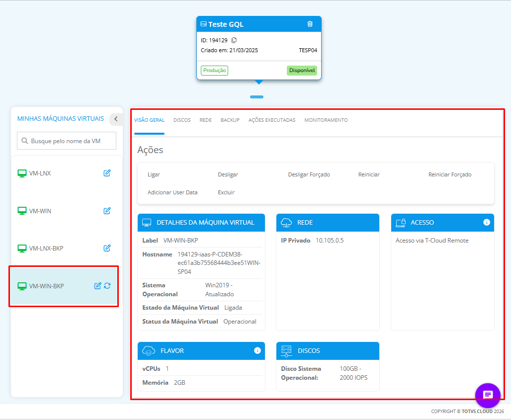The width and height of the screenshot is (511, 420).
Task: Edit VM-WIN name with pencil icon
Action: click(107, 211)
